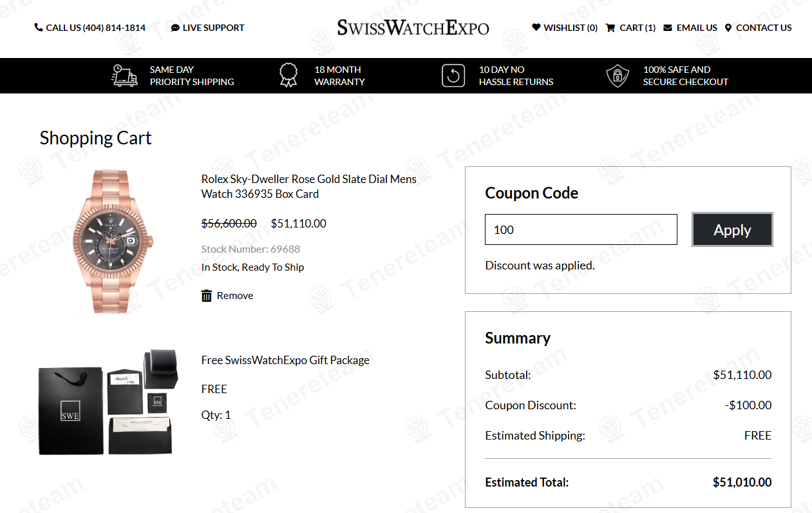Click the returns circular arrow icon

[x=453, y=75]
